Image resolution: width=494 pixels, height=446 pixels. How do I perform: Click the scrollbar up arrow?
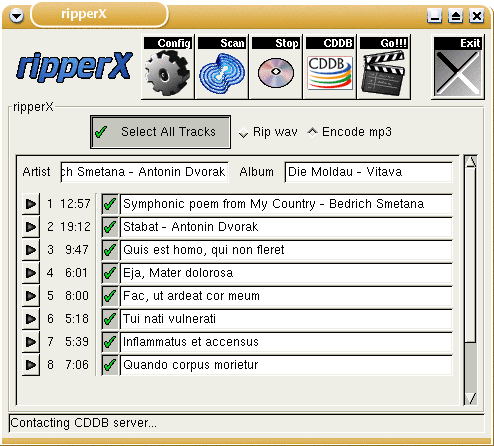[471, 162]
